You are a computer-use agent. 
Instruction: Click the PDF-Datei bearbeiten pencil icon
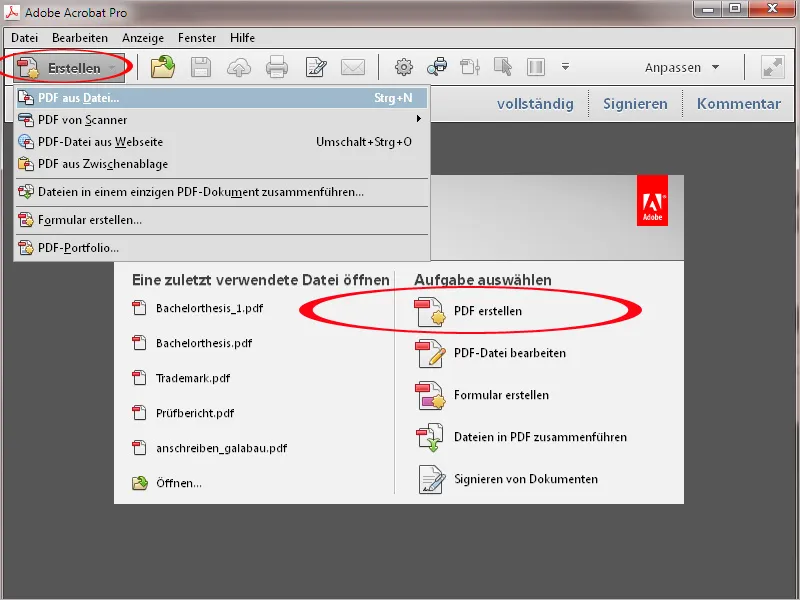click(430, 354)
